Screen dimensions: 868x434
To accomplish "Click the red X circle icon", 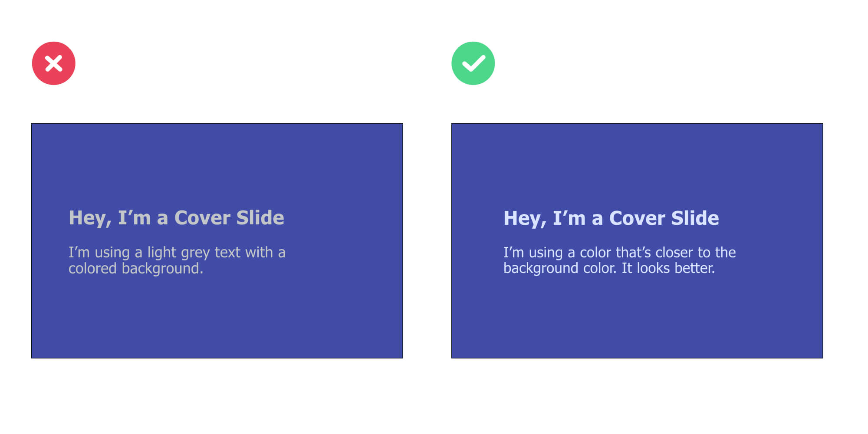I will pyautogui.click(x=54, y=63).
